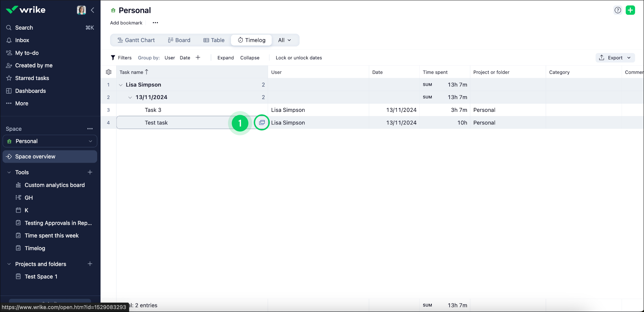Switch to the Board view tab
The image size is (644, 312).
179,40
